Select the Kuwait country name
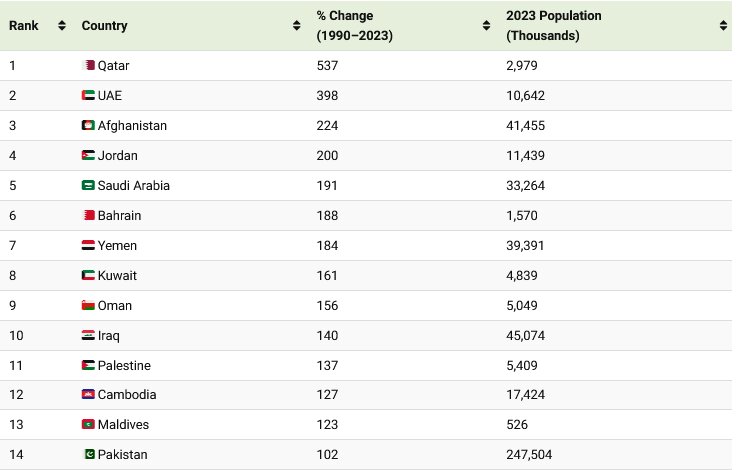This screenshot has height=470, width=737. click(x=118, y=276)
